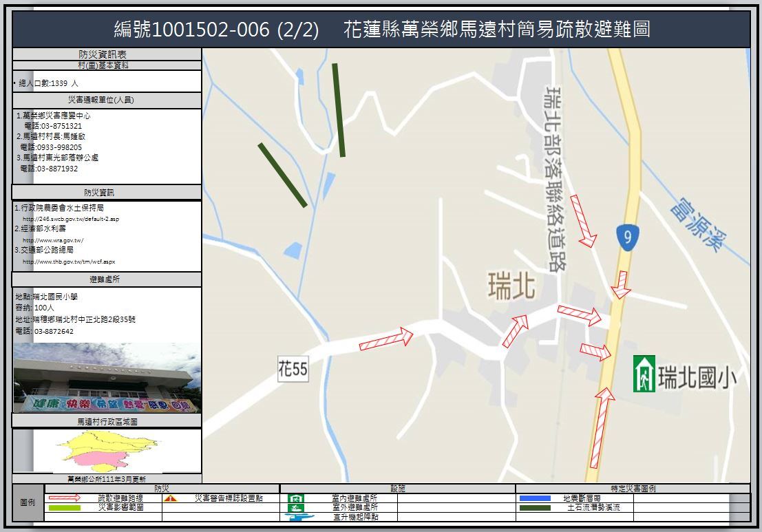Click the 瑞北 place label on the map

tap(511, 286)
